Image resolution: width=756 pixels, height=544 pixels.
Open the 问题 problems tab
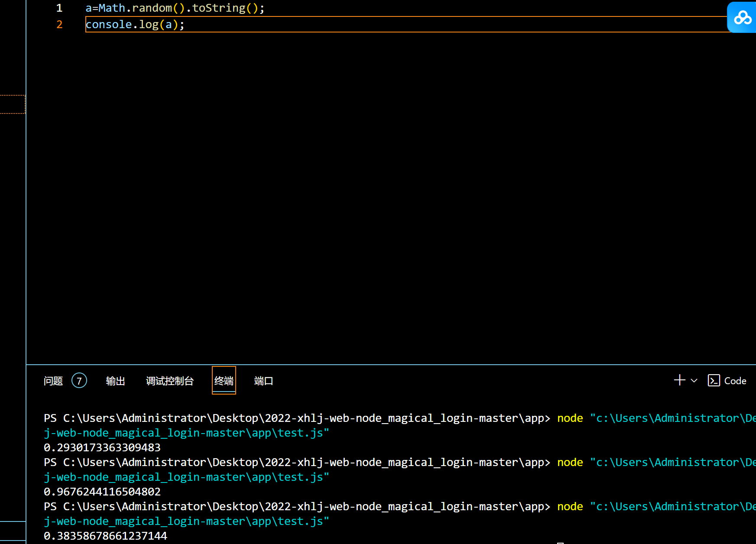53,381
